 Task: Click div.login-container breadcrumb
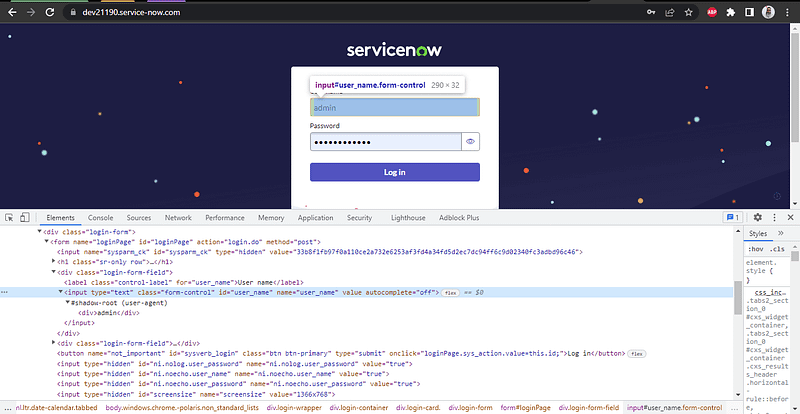pyautogui.click(x=359, y=408)
